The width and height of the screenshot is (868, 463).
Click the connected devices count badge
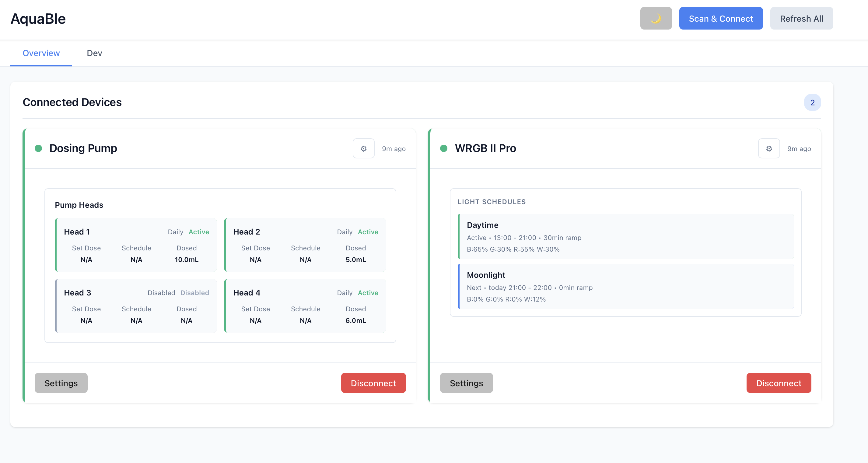click(x=812, y=103)
